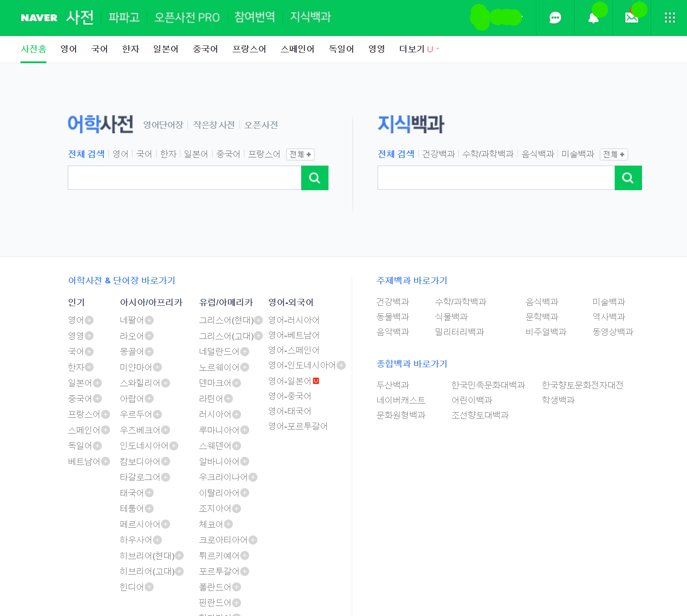This screenshot has width=687, height=616.
Task: Click the plus icon next to 힌디어
Action: pyautogui.click(x=149, y=587)
